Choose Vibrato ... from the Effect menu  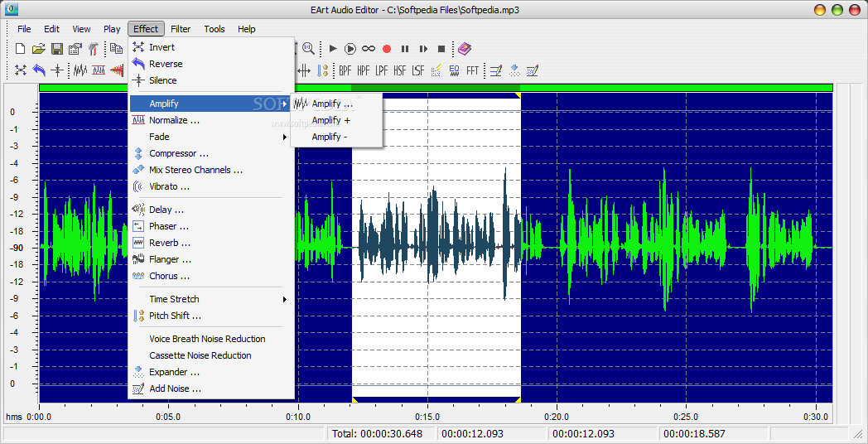(211, 186)
